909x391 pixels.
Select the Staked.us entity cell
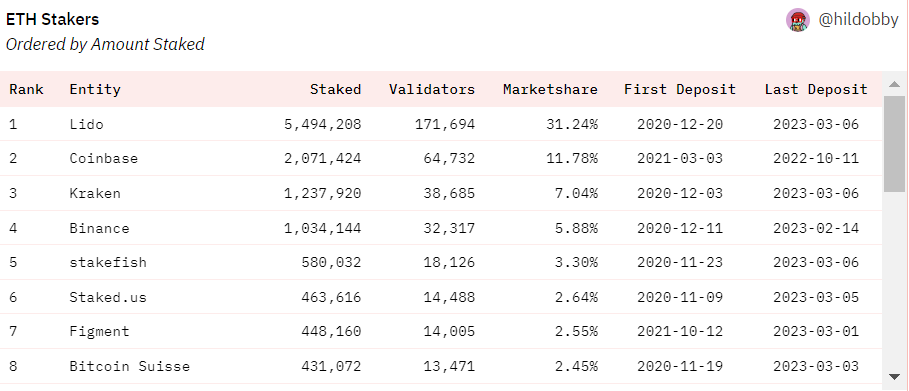(x=108, y=298)
